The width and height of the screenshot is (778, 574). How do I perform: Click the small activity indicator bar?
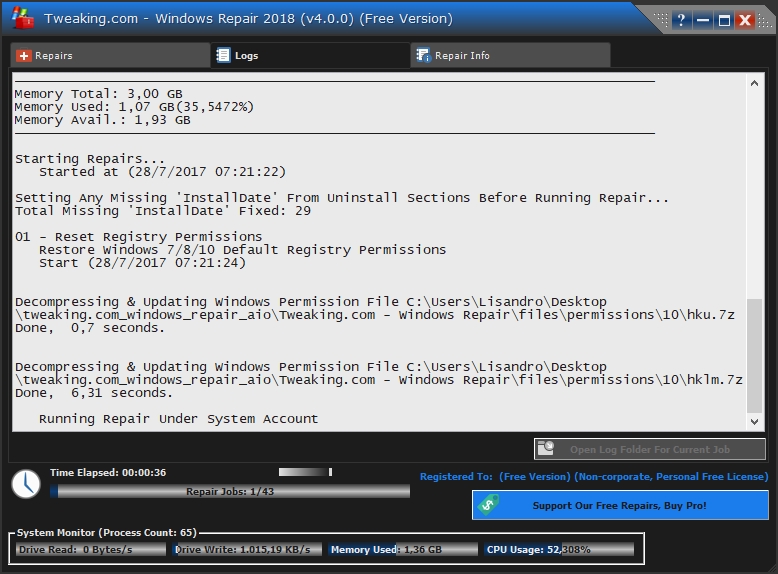click(x=305, y=472)
